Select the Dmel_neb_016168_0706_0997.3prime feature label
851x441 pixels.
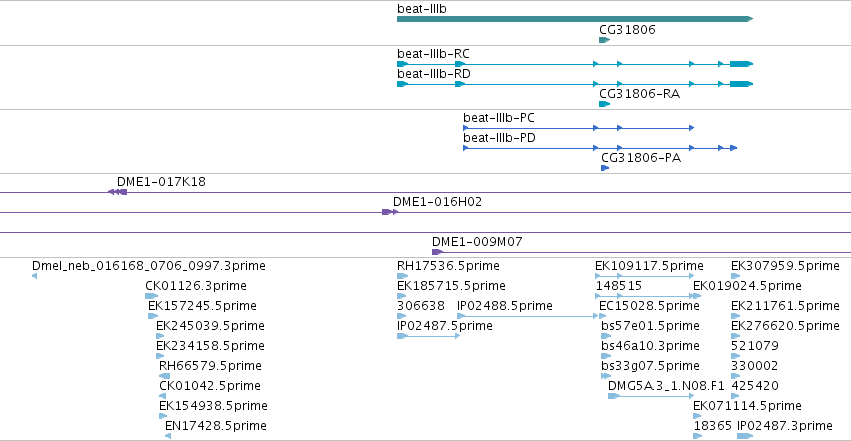pos(149,266)
